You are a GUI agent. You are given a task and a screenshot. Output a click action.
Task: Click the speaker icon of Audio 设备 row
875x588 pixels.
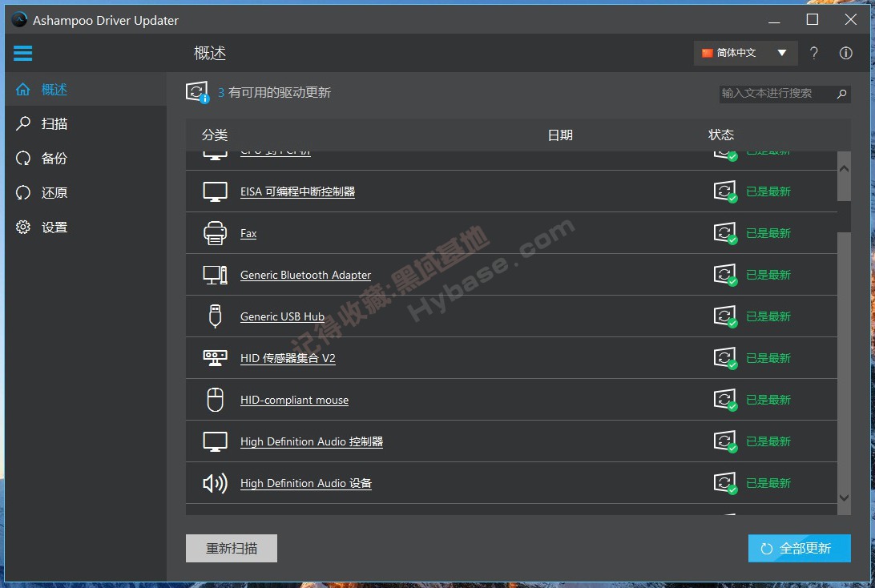[215, 483]
